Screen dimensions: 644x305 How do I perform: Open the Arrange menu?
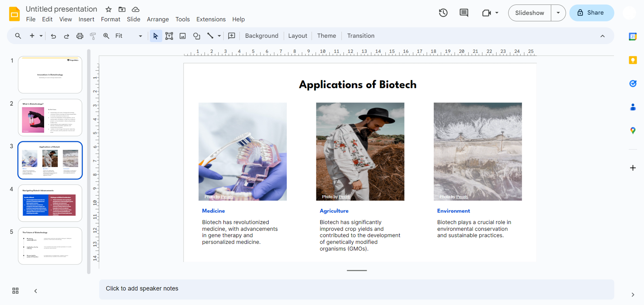(158, 19)
